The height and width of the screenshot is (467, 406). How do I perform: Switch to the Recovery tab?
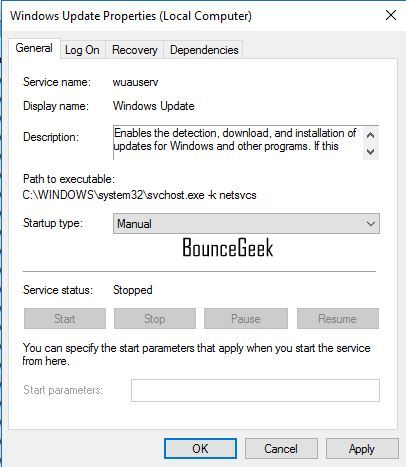tap(135, 50)
